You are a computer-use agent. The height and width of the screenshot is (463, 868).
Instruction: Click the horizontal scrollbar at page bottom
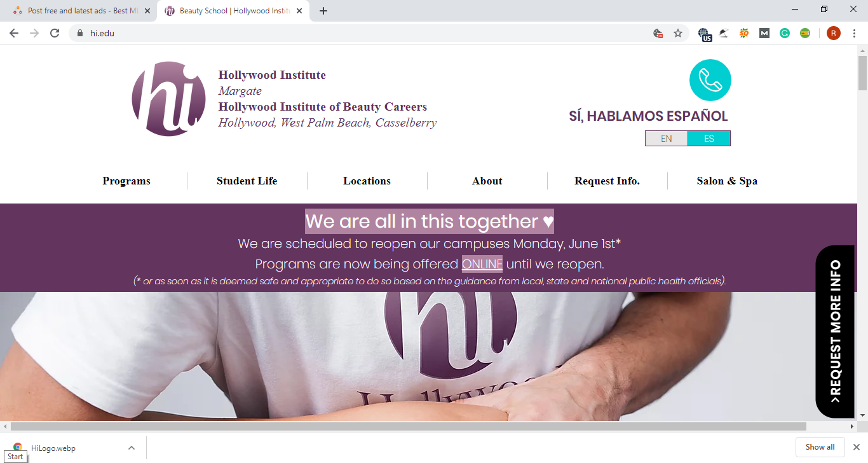pyautogui.click(x=408, y=426)
